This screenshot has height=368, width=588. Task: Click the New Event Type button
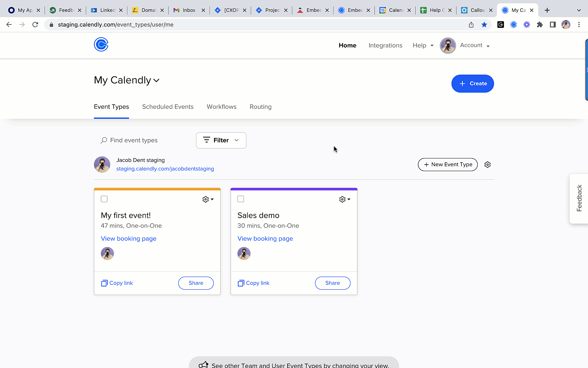(448, 165)
